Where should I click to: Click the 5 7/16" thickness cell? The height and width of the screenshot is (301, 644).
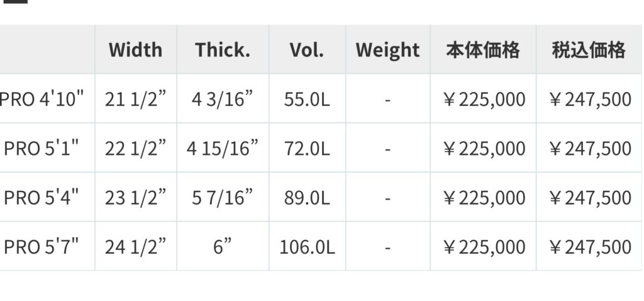pyautogui.click(x=223, y=198)
